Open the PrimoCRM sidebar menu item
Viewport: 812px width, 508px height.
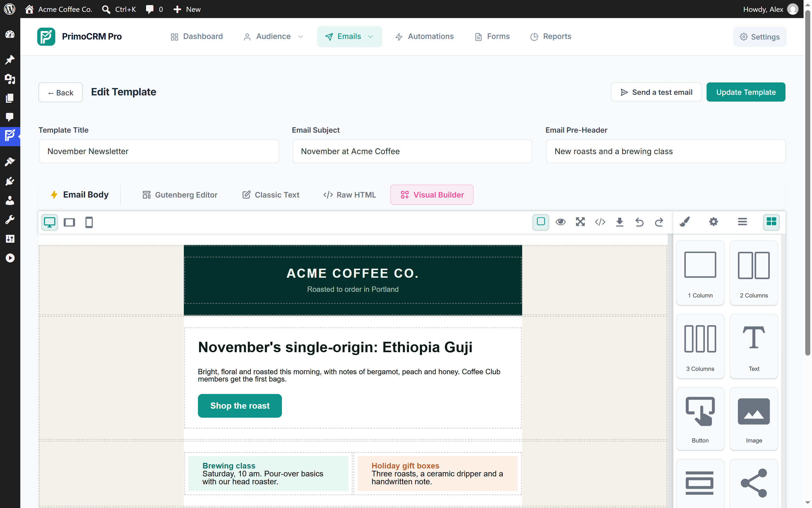click(10, 136)
